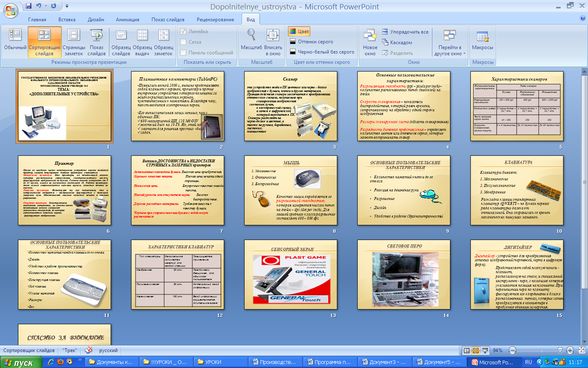Click Каскадом window arrangement

(397, 43)
